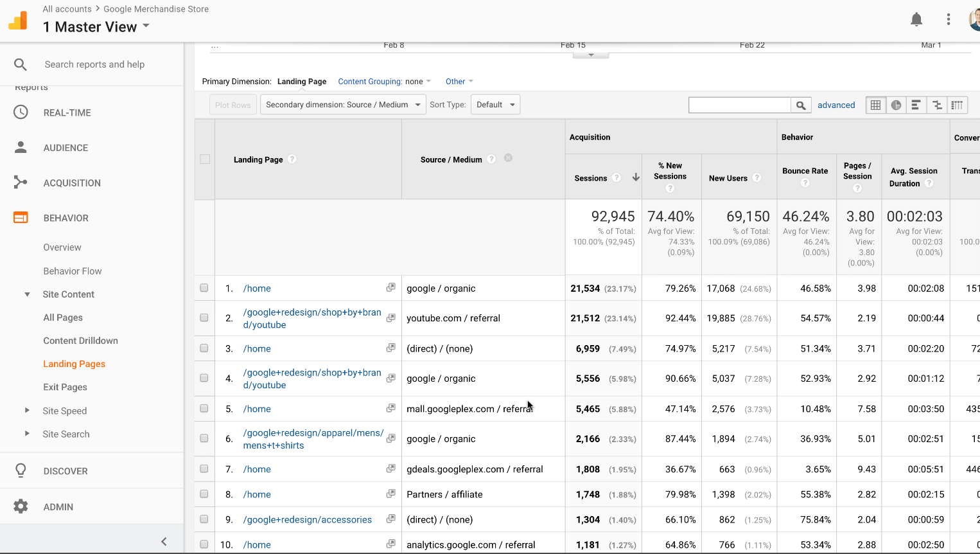Check row 3 (direct) / (none) checkbox
The height and width of the screenshot is (554, 980).
point(204,348)
